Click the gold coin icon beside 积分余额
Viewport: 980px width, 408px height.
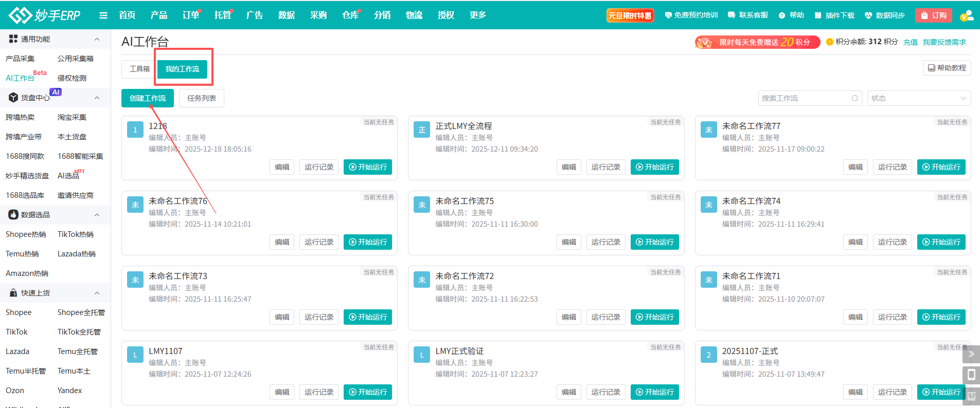829,42
